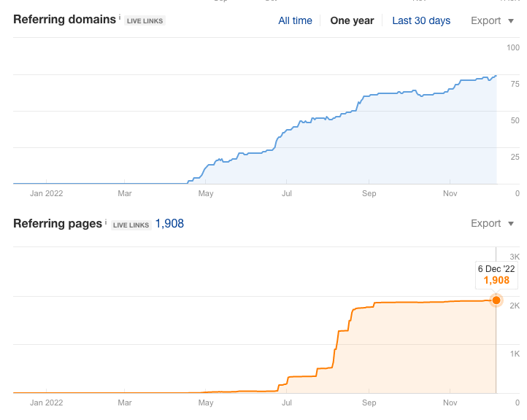Click the 3K label on the y-axis
The image size is (527, 420).
514,257
